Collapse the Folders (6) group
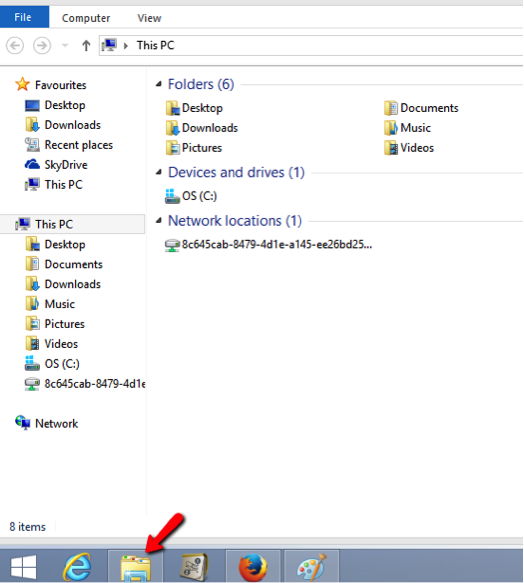Screen dimensions: 524x583 [159, 84]
